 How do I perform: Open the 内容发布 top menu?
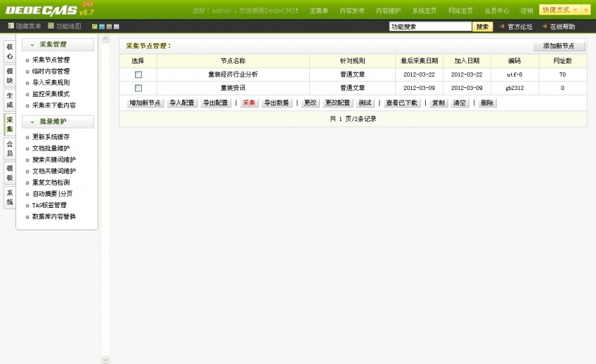pyautogui.click(x=352, y=11)
